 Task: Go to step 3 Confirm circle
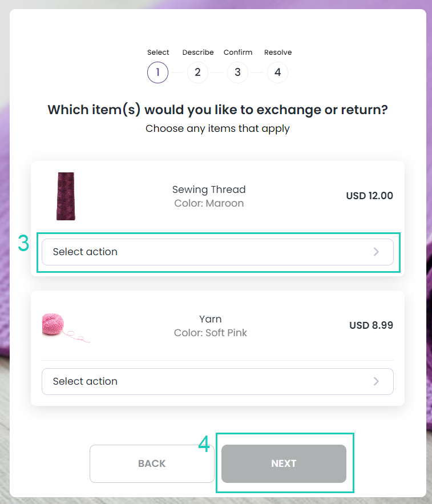pyautogui.click(x=237, y=72)
